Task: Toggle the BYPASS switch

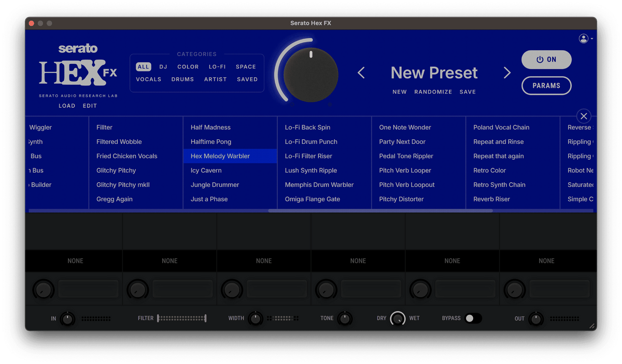Action: (473, 318)
